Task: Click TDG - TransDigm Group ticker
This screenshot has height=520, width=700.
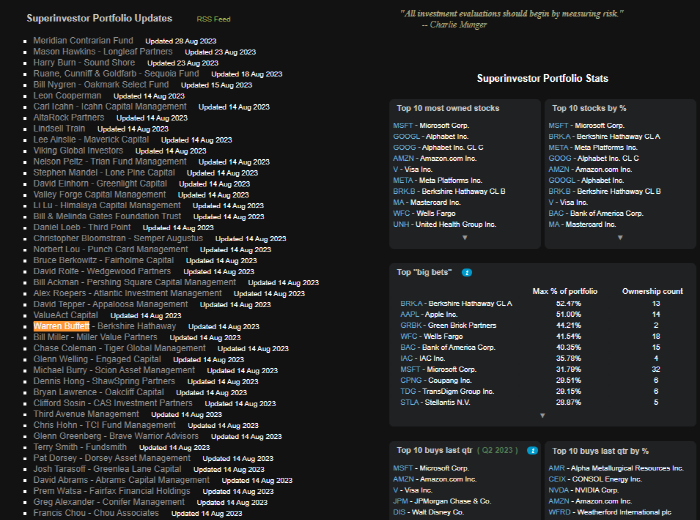Action: click(x=408, y=391)
